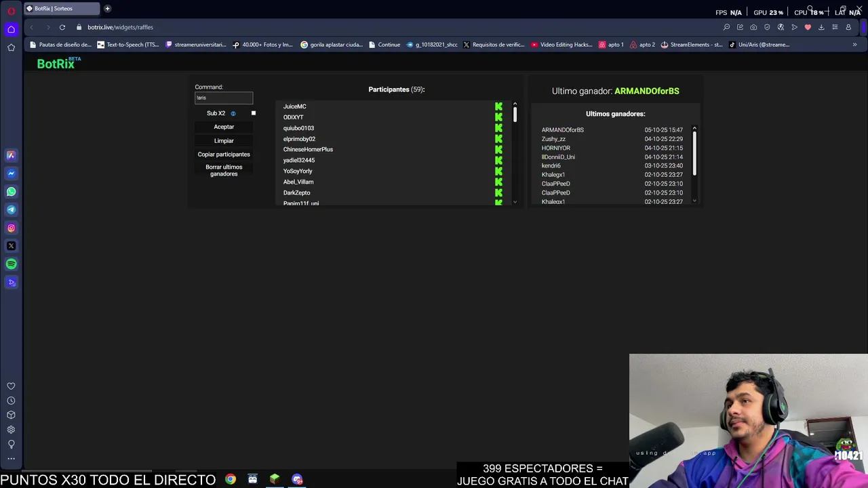Open the profile account icon in toolbar

tap(848, 27)
